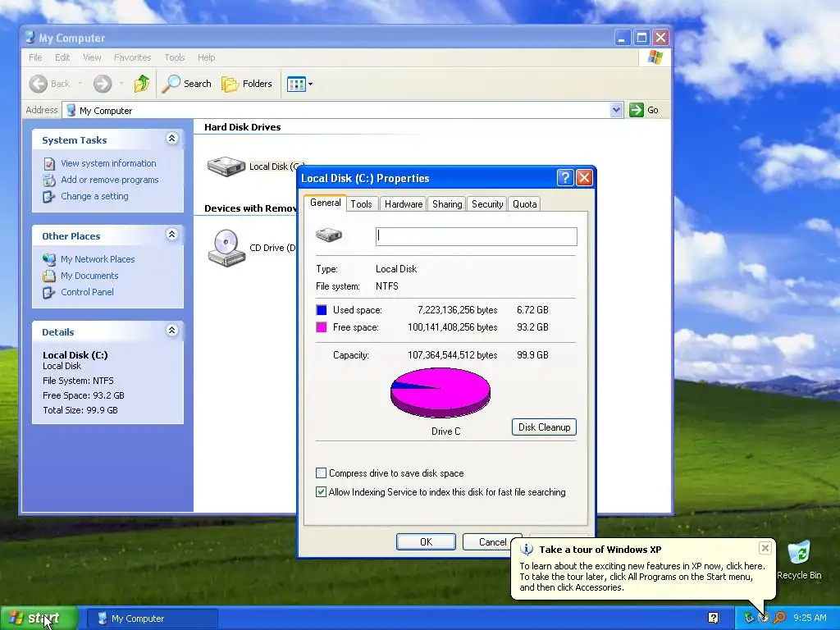Click the Windows flag logo in My Computer

click(655, 57)
